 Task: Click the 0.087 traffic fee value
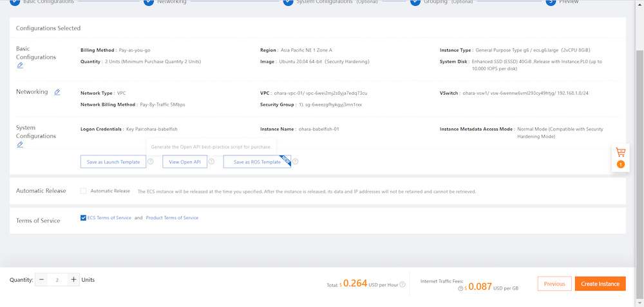pyautogui.click(x=480, y=287)
